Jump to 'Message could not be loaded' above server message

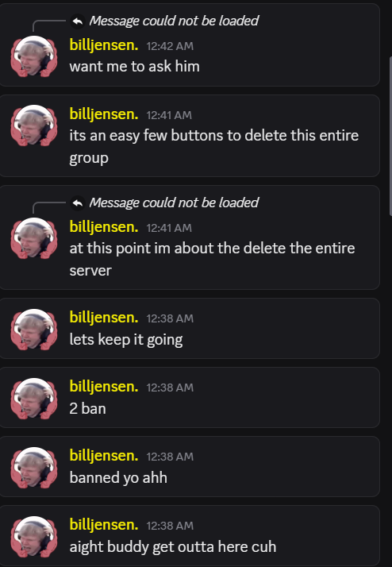coord(174,202)
